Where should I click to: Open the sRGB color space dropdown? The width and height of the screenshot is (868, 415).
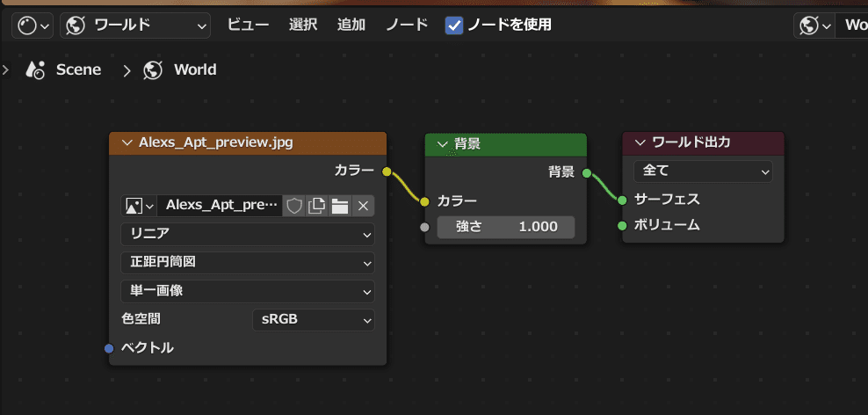point(314,320)
